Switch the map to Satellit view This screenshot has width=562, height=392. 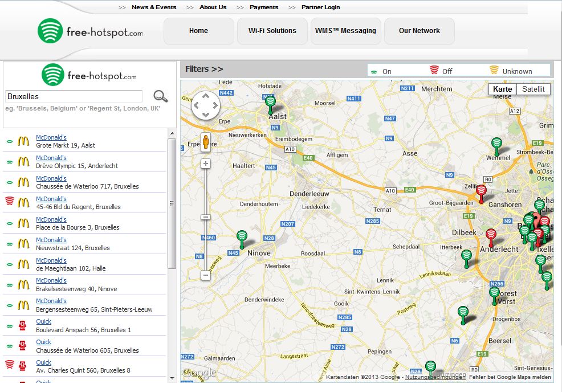click(534, 89)
